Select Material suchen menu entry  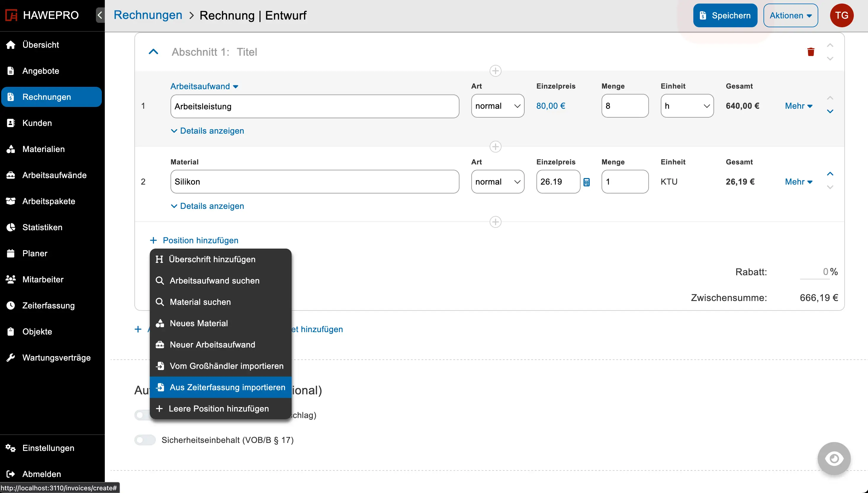tap(200, 302)
